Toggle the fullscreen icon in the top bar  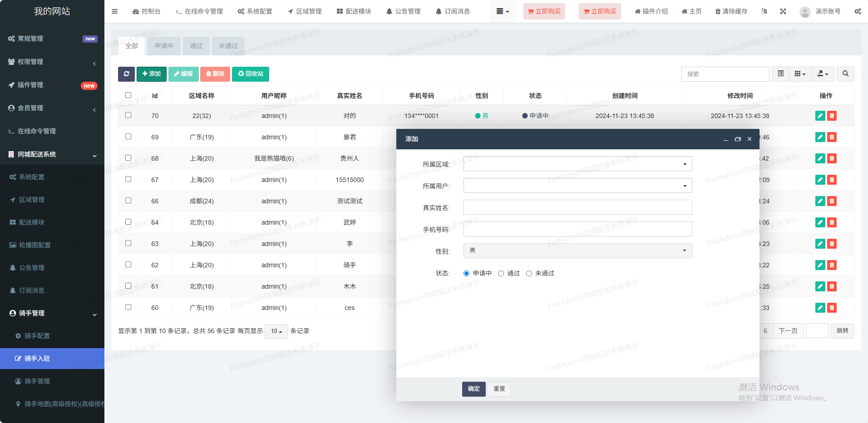click(783, 11)
